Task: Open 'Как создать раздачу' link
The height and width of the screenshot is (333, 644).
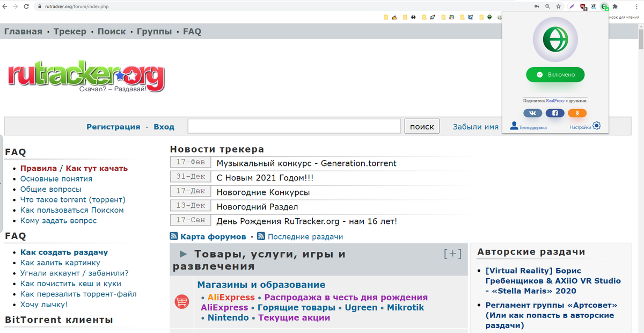Action: click(x=64, y=252)
